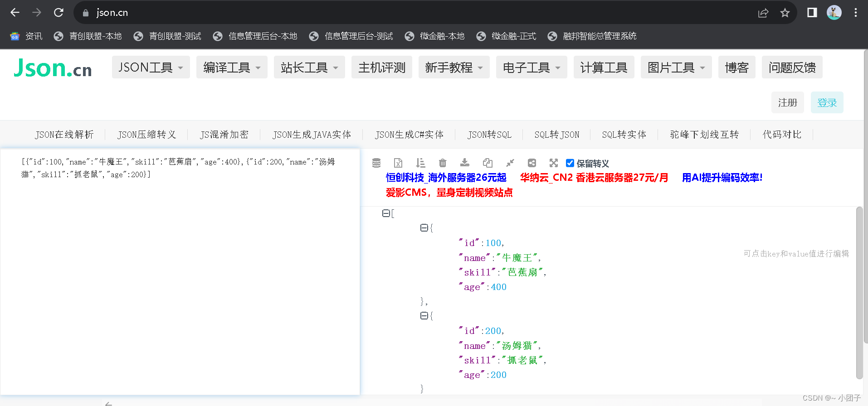Viewport: 868px width, 406px height.
Task: Open the 资讯 bookmark
Action: [x=26, y=36]
